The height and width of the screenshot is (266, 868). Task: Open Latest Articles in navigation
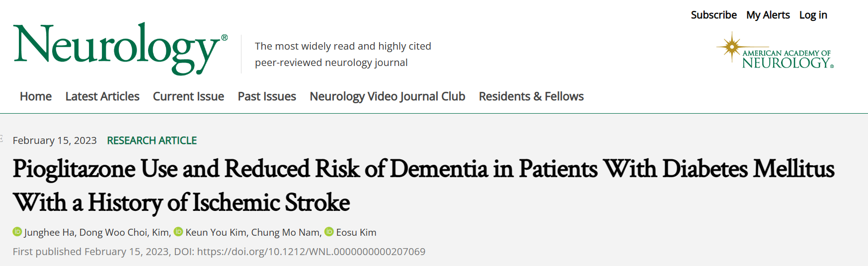[102, 96]
